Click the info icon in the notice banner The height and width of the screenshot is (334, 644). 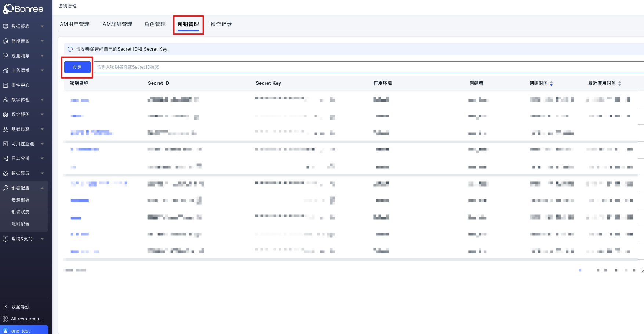point(70,49)
